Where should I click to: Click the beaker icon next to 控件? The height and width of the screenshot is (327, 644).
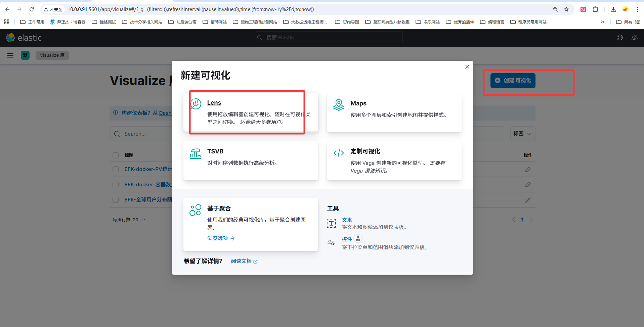coord(358,238)
